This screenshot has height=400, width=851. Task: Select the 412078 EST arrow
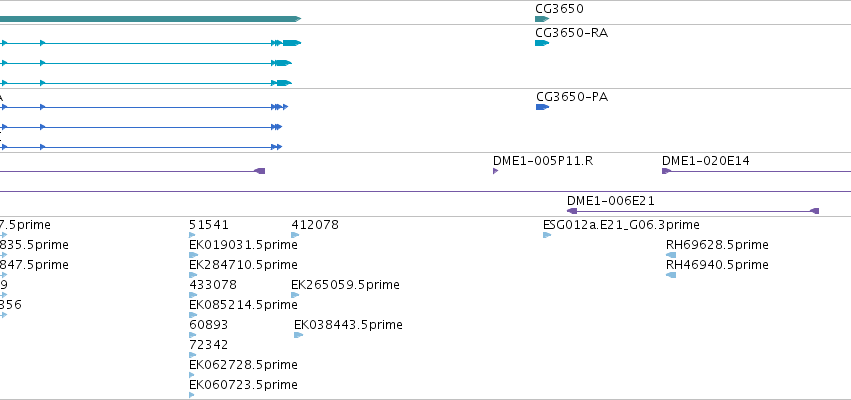pyautogui.click(x=295, y=235)
